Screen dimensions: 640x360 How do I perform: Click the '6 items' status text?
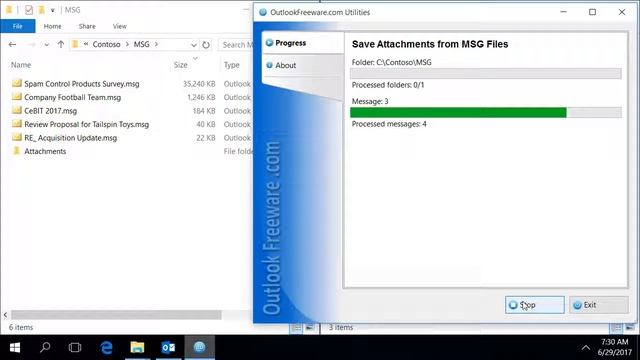[21, 327]
